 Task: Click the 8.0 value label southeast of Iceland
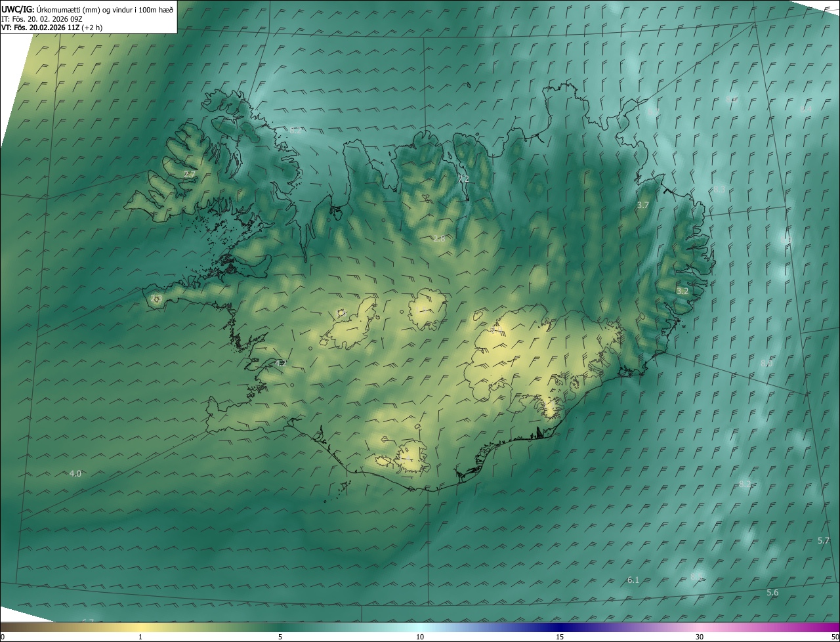pos(766,363)
